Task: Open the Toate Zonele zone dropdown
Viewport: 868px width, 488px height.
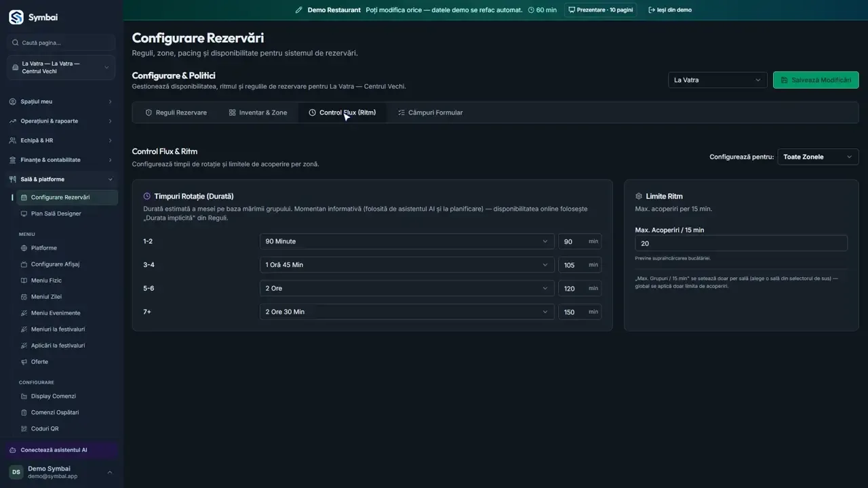Action: [818, 157]
